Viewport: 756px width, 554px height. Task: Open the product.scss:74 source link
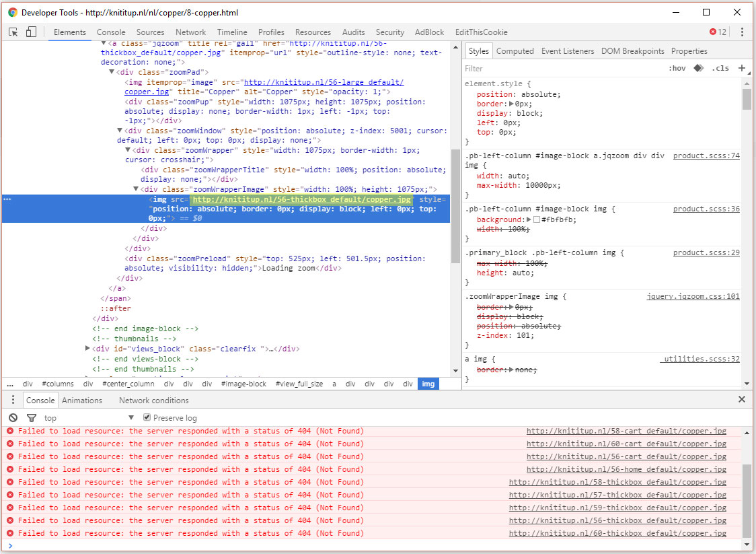coord(706,155)
